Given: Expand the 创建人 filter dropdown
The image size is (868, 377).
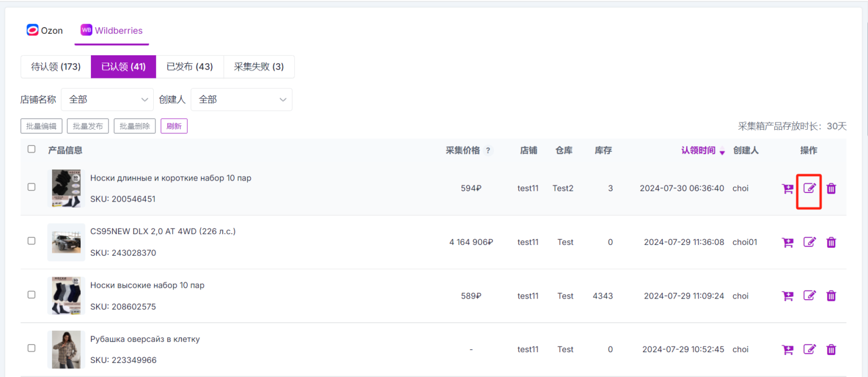Looking at the screenshot, I should tap(241, 99).
